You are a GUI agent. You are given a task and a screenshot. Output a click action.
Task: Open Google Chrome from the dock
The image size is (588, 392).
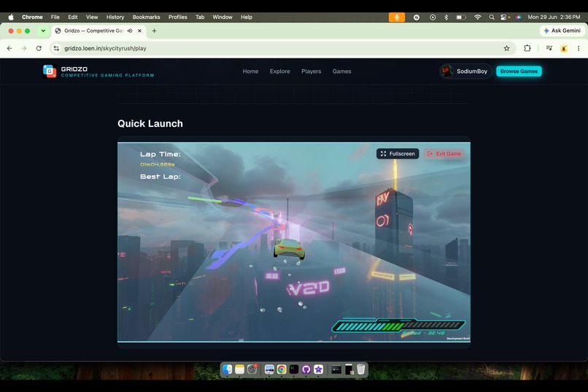(282, 369)
